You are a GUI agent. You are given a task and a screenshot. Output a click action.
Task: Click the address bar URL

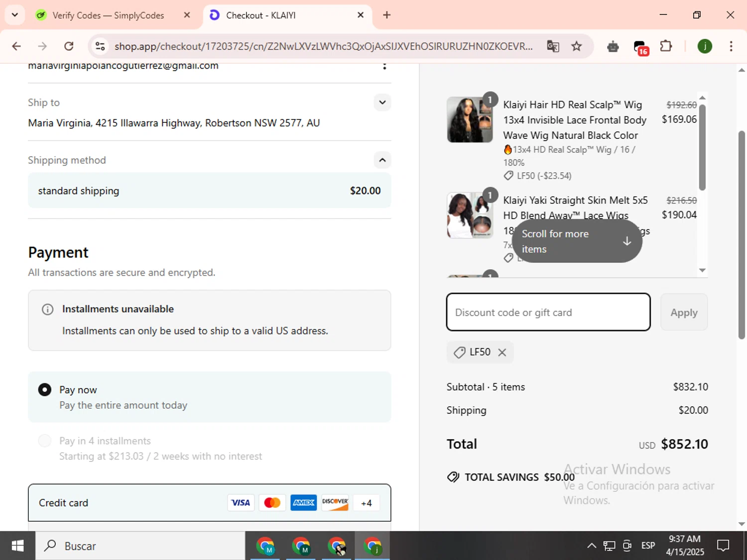coord(323,46)
